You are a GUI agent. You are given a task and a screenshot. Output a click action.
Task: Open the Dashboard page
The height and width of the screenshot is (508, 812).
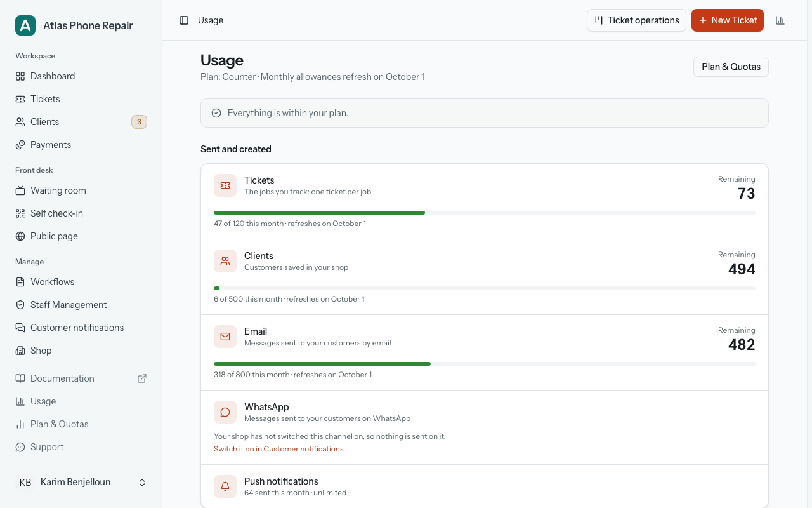[81, 76]
